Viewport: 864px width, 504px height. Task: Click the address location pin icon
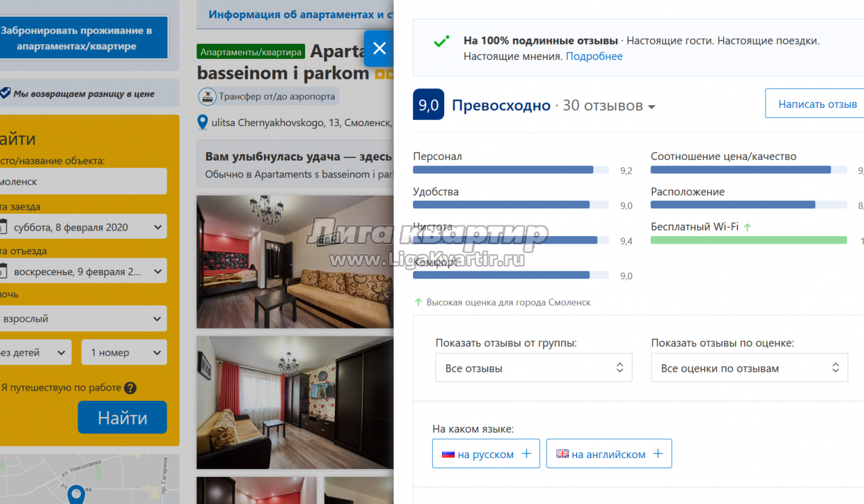coord(202,123)
